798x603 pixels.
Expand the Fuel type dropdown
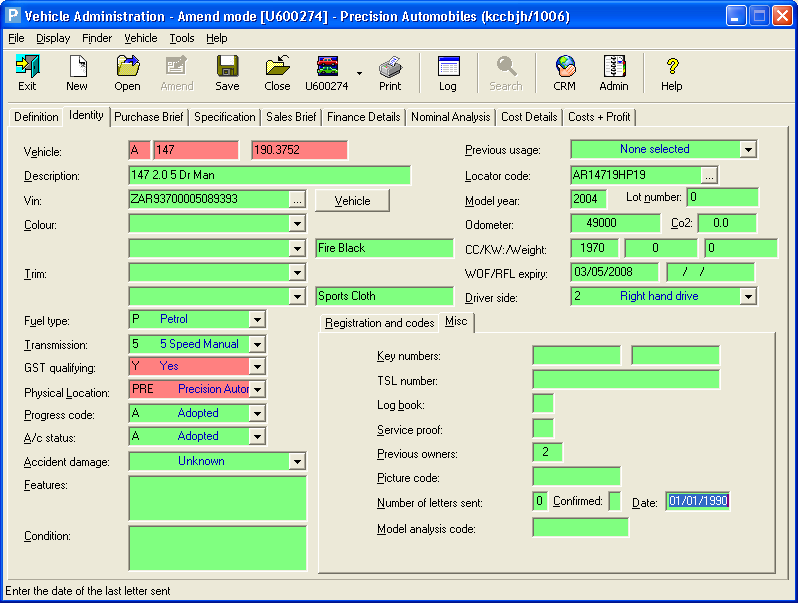point(257,319)
